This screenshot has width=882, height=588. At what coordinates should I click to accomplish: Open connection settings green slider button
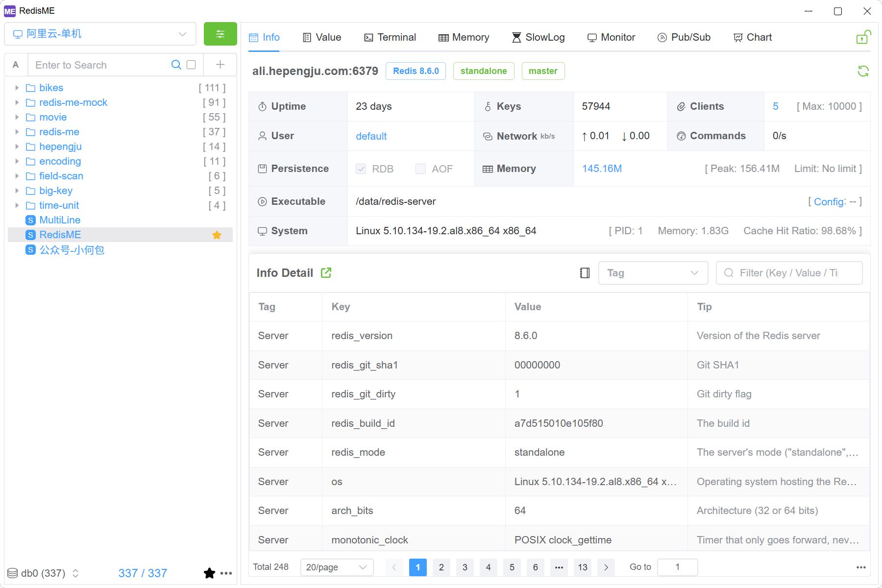(220, 34)
